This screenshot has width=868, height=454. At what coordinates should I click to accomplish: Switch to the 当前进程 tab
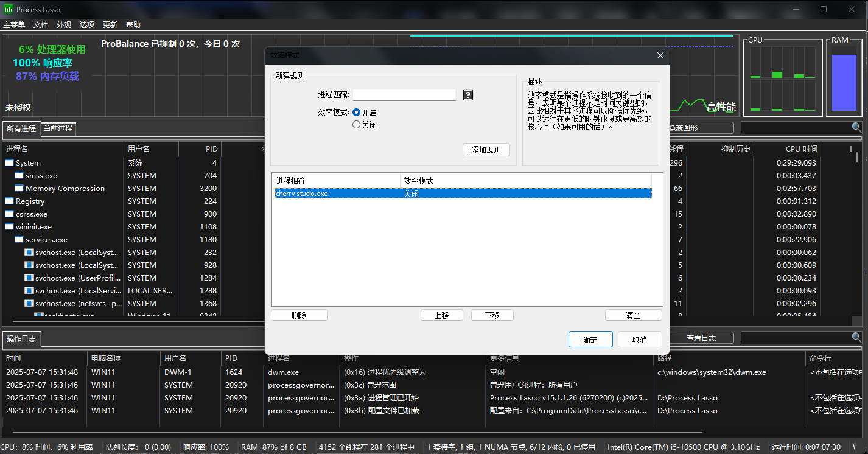(58, 128)
